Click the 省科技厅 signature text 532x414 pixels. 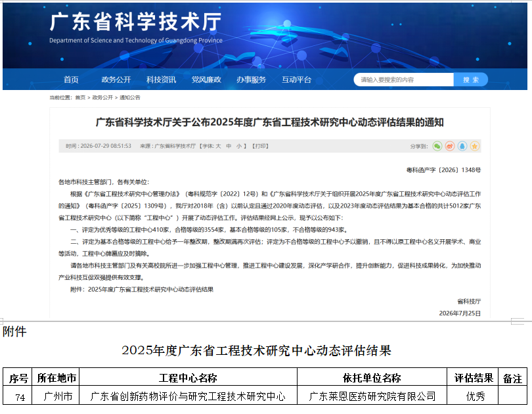[x=469, y=302]
